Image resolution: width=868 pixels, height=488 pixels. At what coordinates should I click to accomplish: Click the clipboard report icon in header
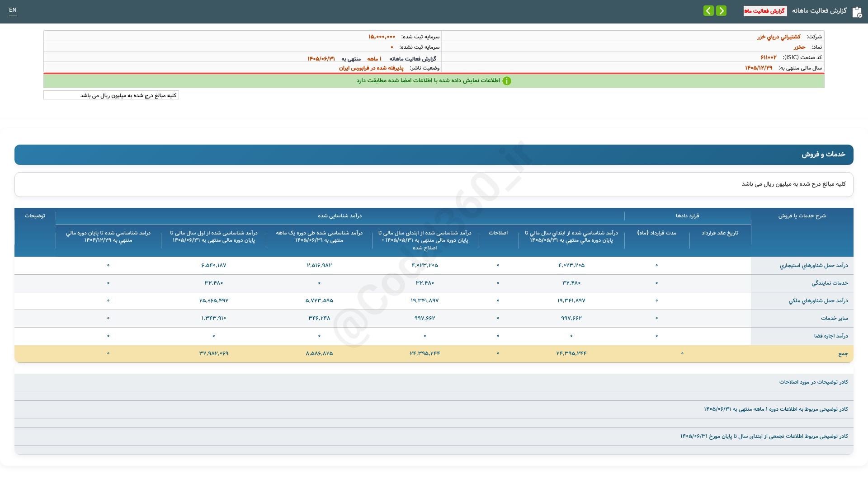point(857,12)
